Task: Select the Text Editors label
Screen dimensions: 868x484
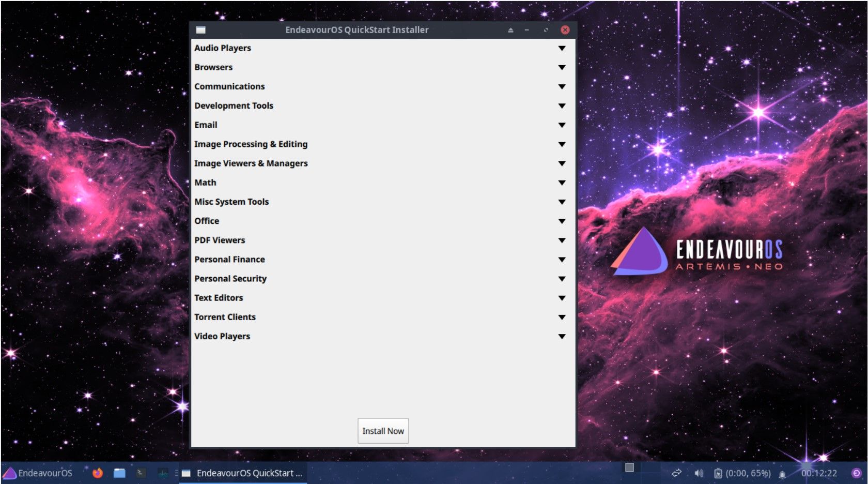Action: click(219, 298)
